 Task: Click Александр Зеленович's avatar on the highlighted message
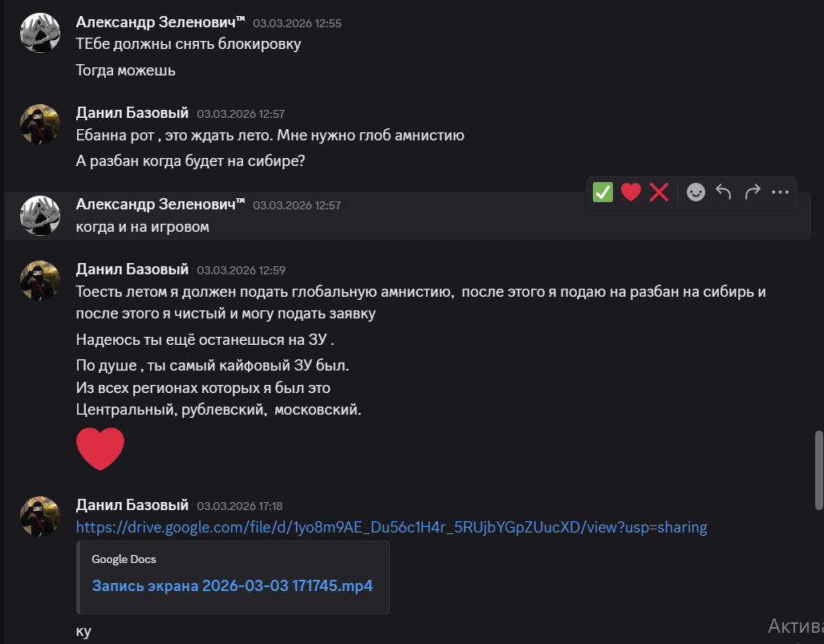39,215
